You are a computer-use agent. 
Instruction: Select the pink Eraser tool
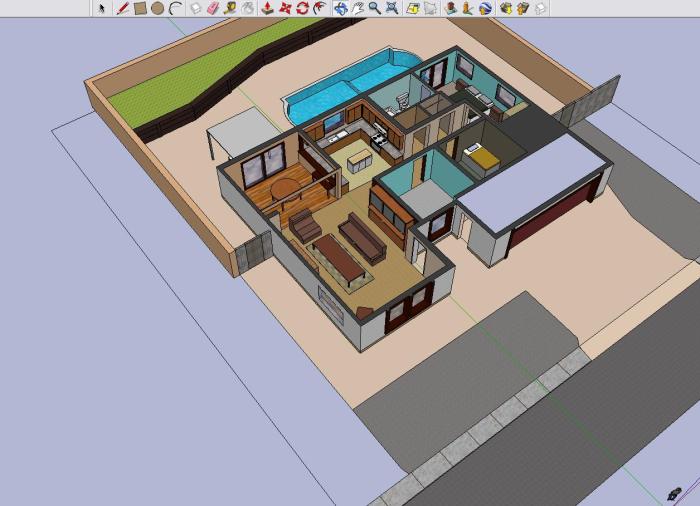212,8
